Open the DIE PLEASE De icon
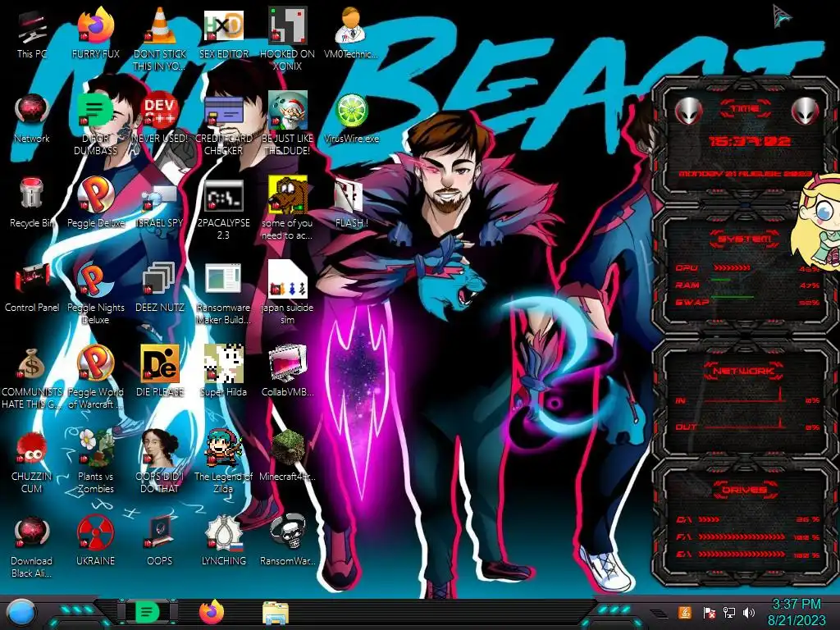Screen dimensions: 840x630 [x=160, y=372]
